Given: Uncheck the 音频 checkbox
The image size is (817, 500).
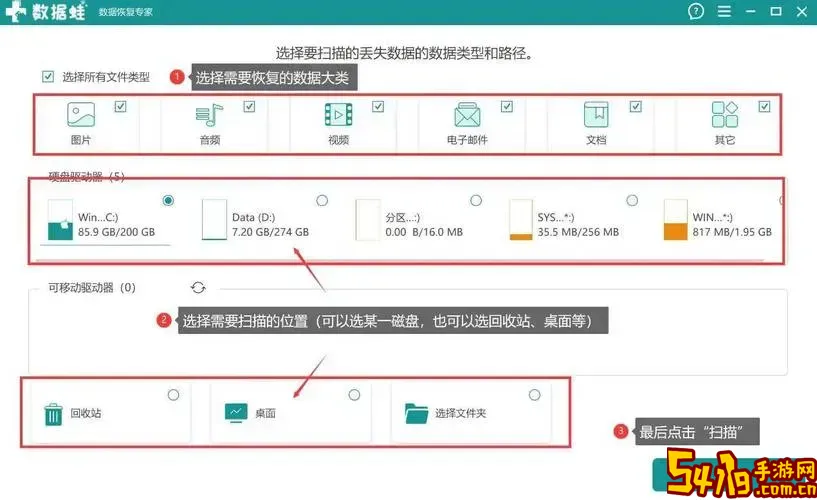Looking at the screenshot, I should [x=249, y=107].
